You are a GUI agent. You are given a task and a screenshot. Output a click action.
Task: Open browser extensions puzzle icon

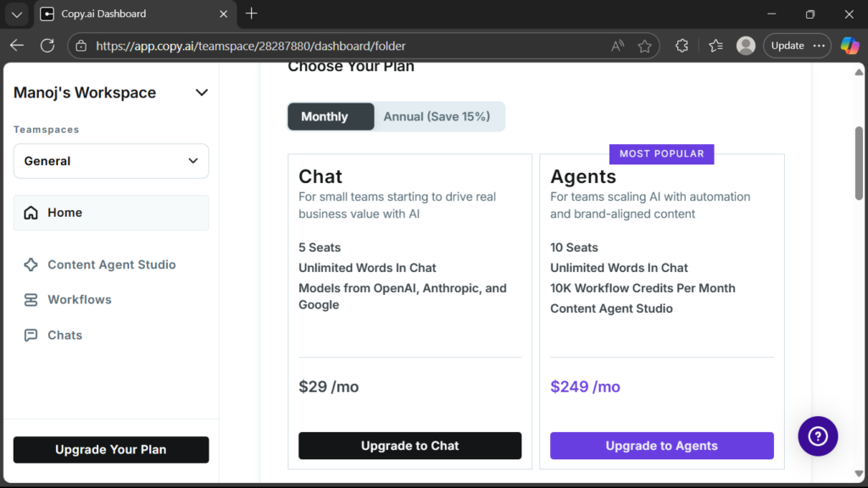pos(682,46)
